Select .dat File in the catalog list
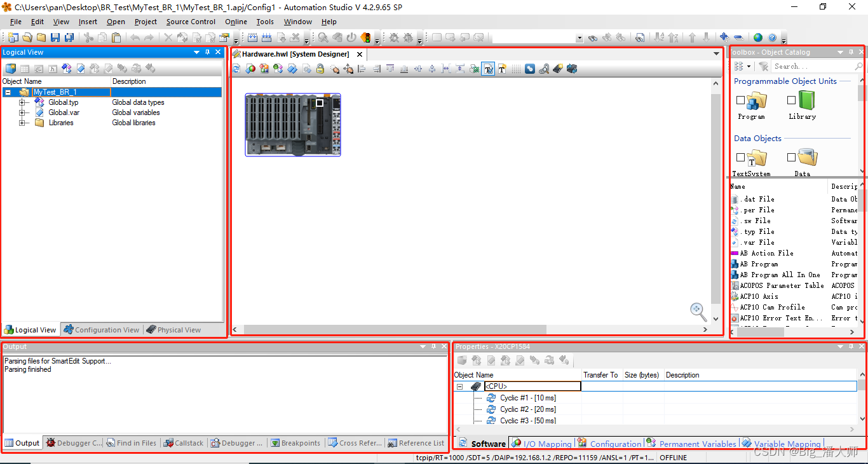 (x=757, y=199)
